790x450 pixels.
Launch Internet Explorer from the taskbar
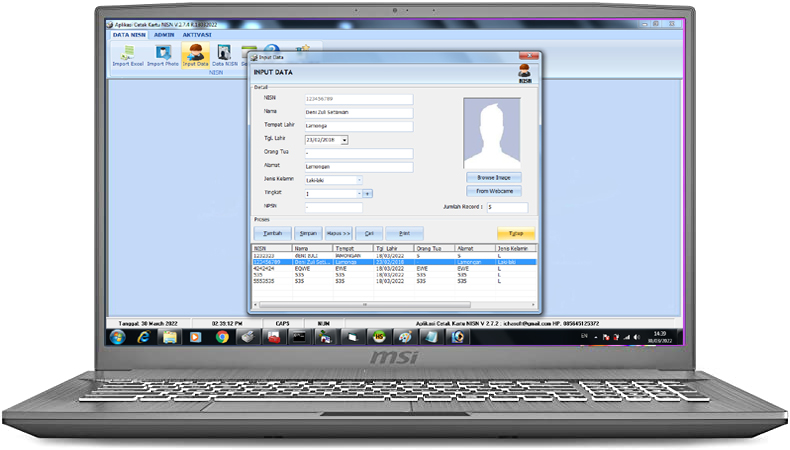tap(144, 337)
